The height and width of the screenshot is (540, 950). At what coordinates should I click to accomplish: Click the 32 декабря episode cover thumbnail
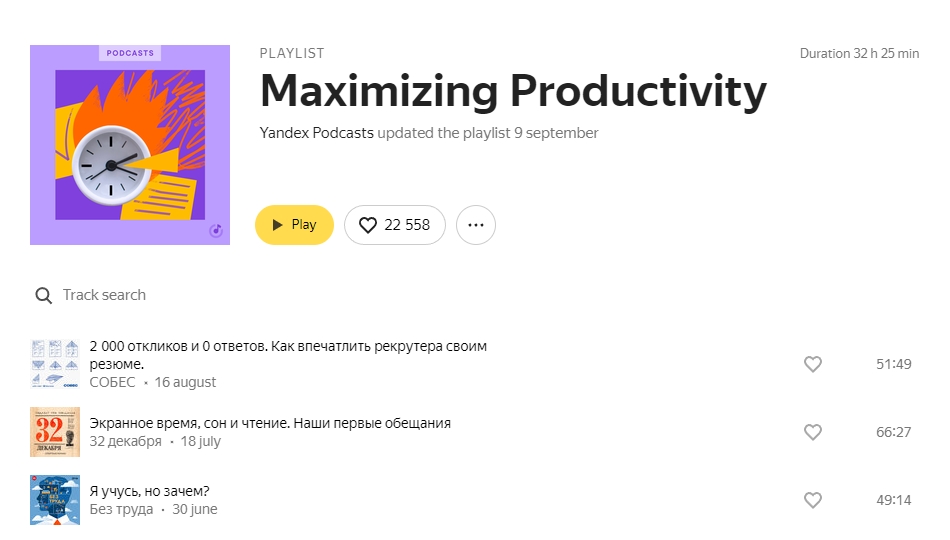click(55, 432)
